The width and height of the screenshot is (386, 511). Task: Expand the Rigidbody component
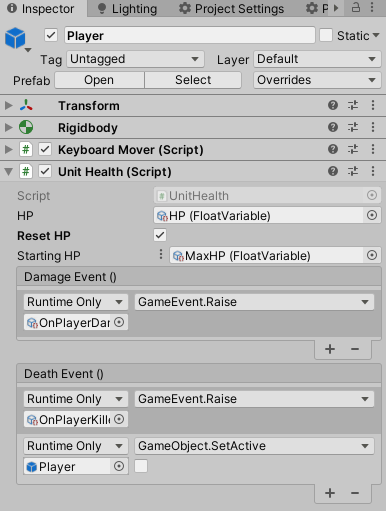[x=8, y=127]
